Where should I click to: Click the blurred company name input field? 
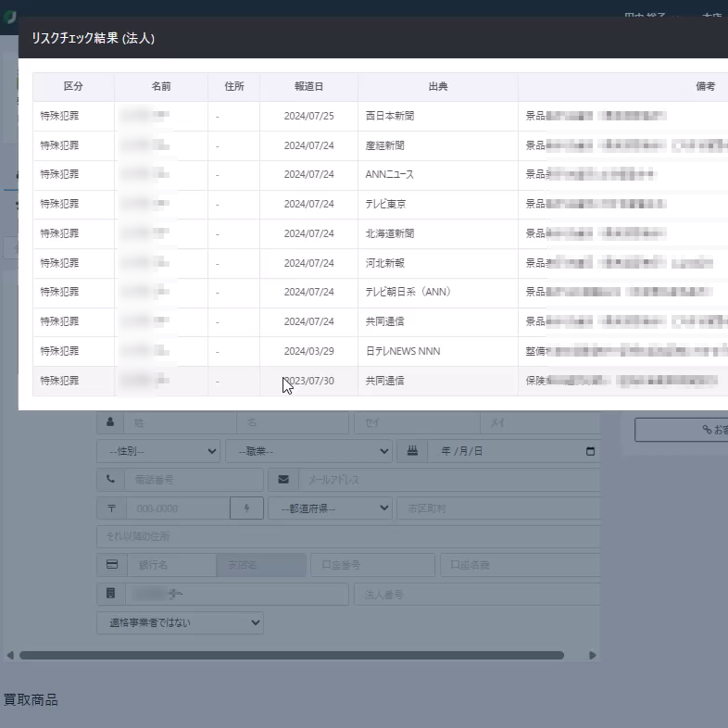coord(237,594)
